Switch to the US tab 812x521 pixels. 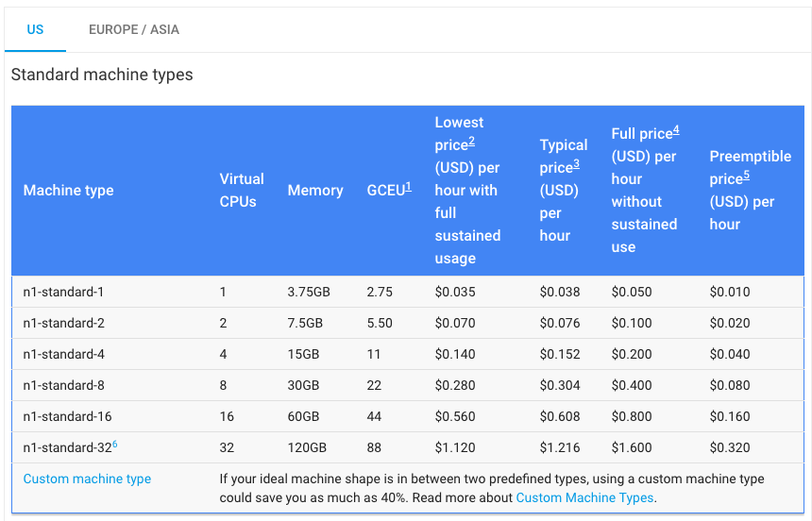(35, 29)
